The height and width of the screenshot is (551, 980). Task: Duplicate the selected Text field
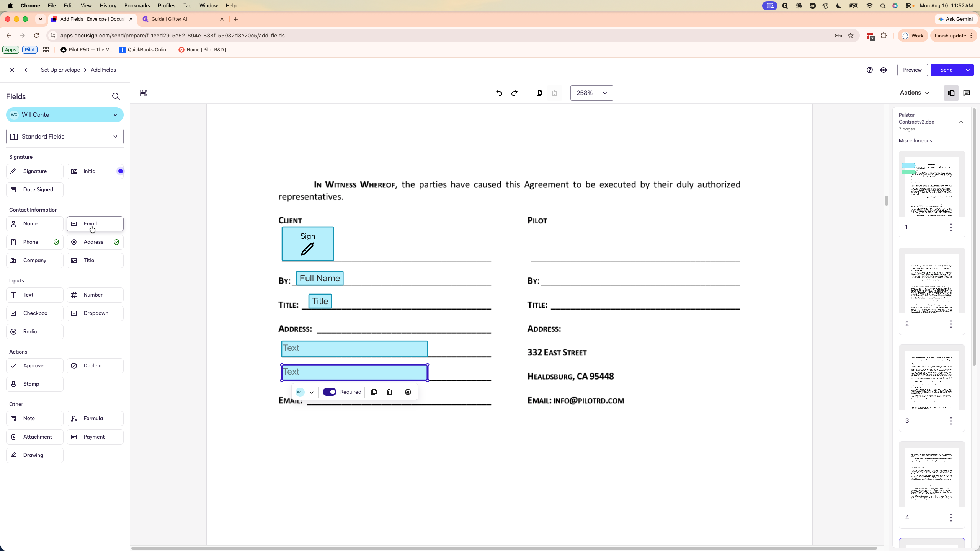point(374,392)
